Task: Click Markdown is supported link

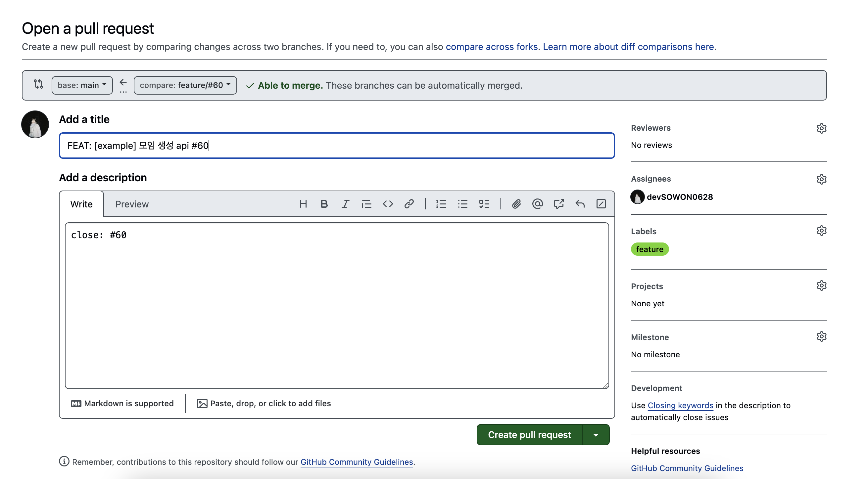Action: coord(122,403)
